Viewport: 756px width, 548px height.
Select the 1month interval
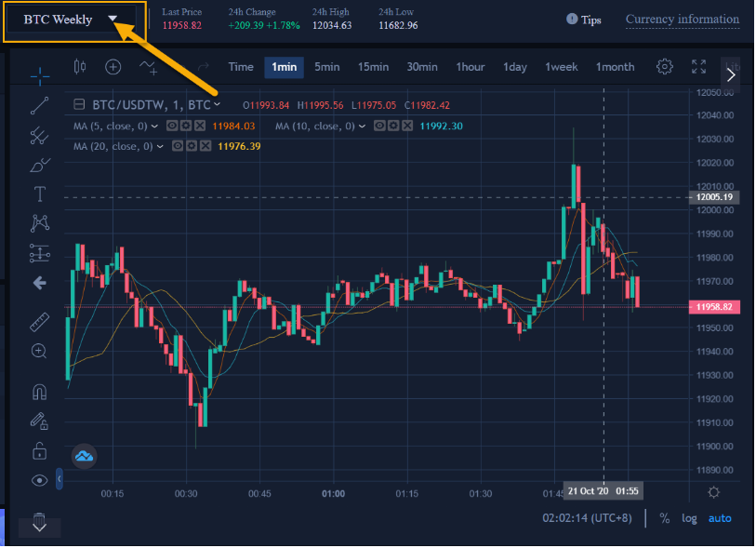click(616, 67)
